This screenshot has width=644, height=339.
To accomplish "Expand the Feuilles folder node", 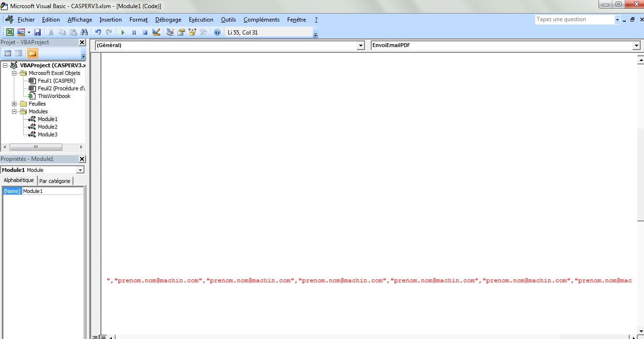I will pos(15,104).
